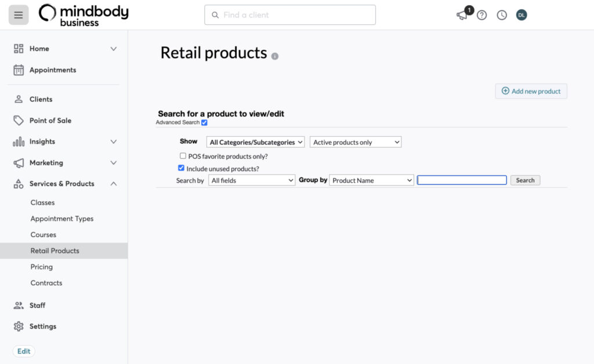Image resolution: width=594 pixels, height=364 pixels.
Task: Open the clock history icon
Action: pos(502,15)
